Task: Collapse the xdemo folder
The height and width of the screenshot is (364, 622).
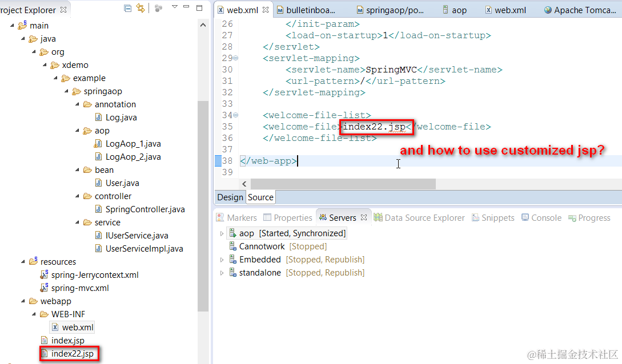Action: coord(45,65)
